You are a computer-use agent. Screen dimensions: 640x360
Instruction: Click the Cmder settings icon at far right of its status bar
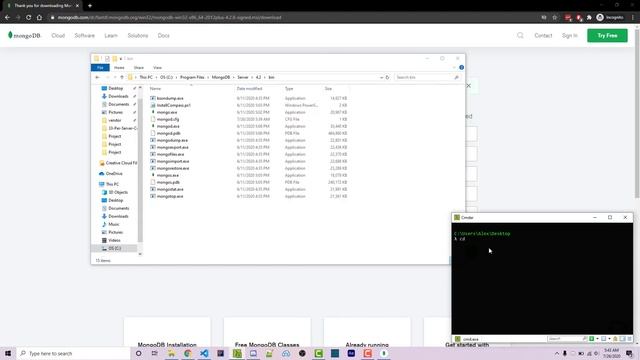coord(629,339)
